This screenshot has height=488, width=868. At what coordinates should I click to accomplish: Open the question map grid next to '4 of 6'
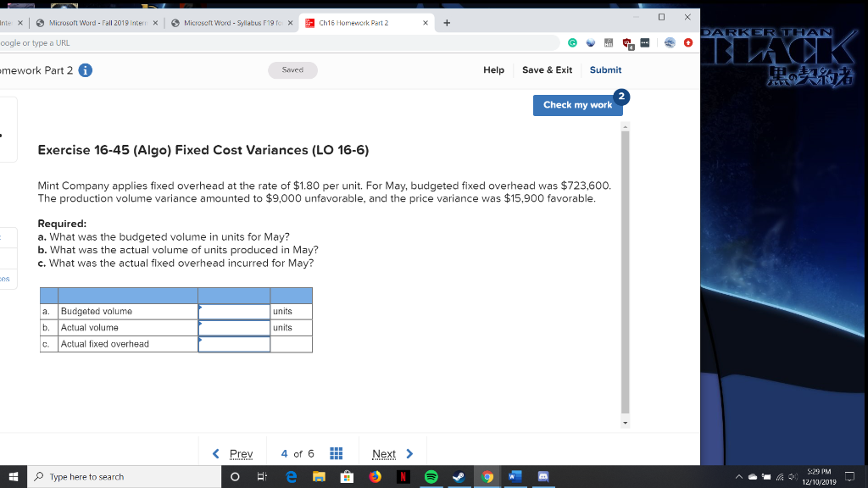[x=337, y=454]
